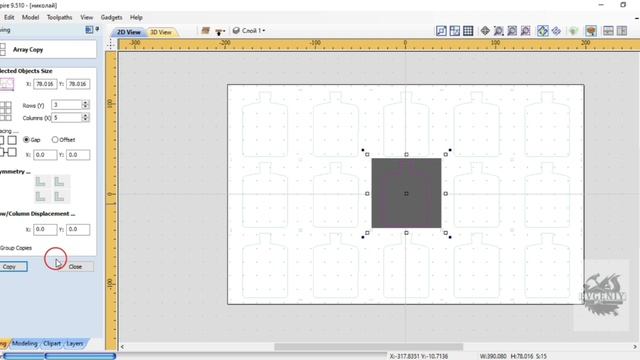Open the Edit menu
640x360 pixels.
coord(9,17)
